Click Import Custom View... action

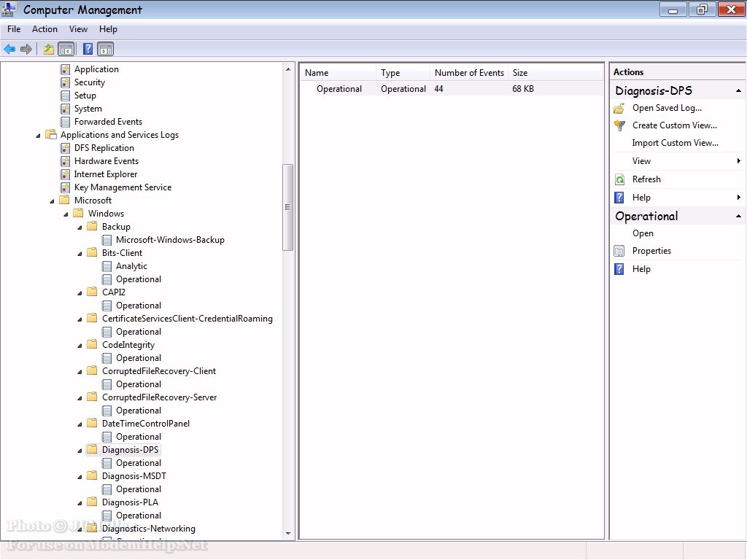pyautogui.click(x=675, y=143)
